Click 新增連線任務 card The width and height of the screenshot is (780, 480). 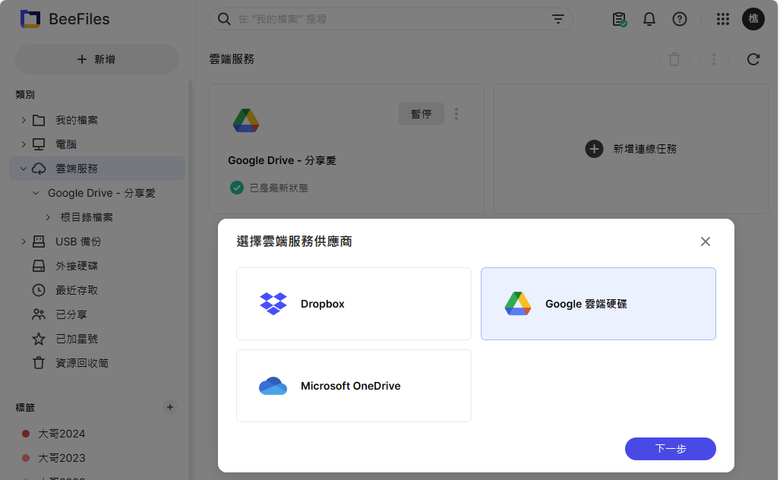point(630,149)
